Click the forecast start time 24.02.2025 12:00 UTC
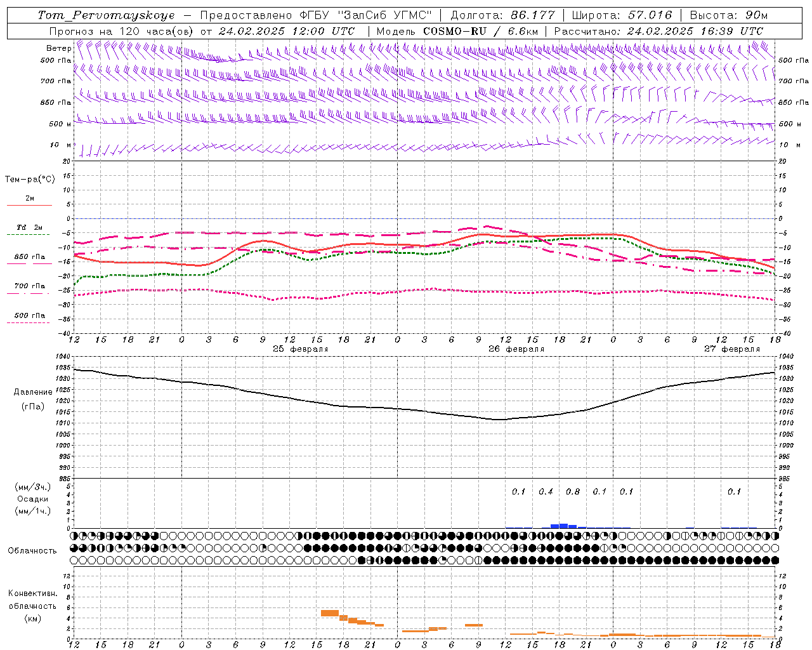 286,31
